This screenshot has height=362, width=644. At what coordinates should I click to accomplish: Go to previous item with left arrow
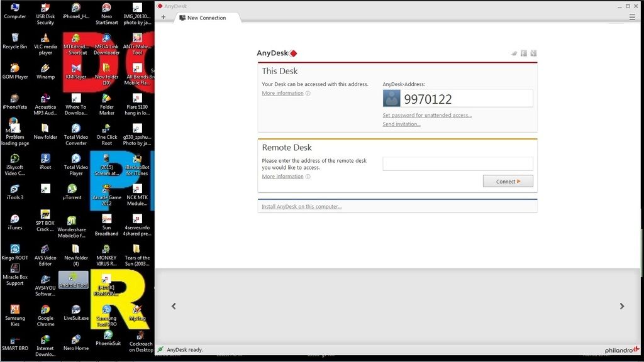click(174, 306)
